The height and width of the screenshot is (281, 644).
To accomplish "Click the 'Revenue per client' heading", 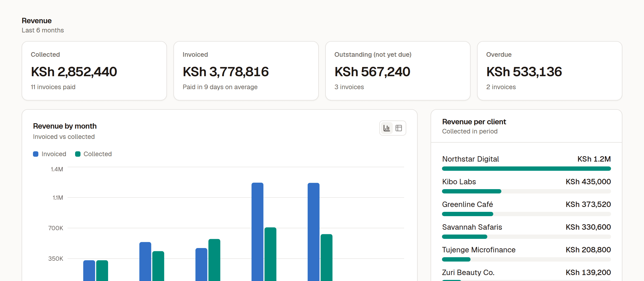I will 474,122.
